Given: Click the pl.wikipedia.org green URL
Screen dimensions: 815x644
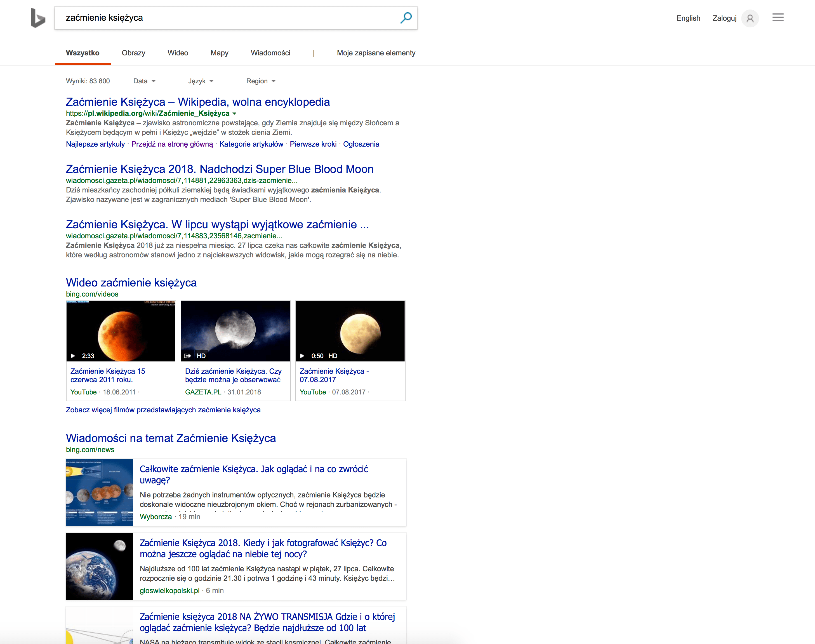Looking at the screenshot, I should pos(148,114).
